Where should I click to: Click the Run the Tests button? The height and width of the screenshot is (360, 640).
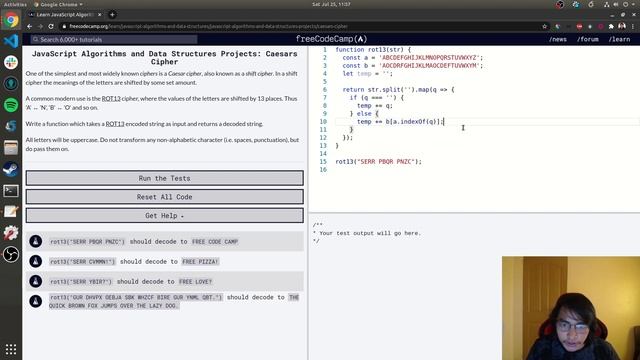click(x=164, y=178)
